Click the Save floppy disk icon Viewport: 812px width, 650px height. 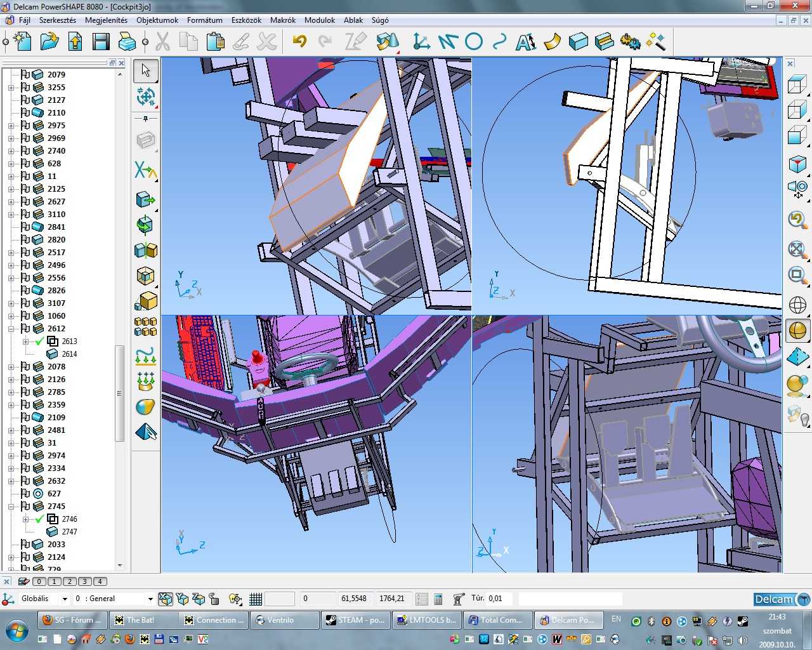click(x=101, y=42)
